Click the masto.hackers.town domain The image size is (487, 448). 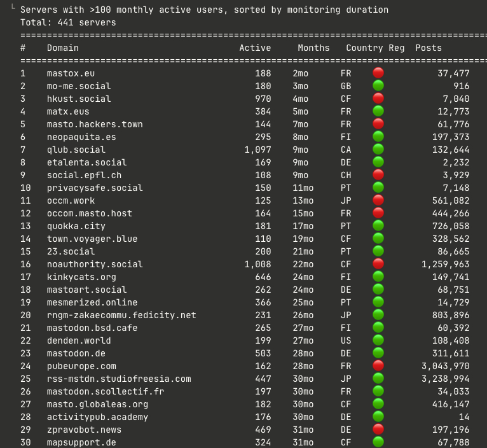(x=95, y=124)
